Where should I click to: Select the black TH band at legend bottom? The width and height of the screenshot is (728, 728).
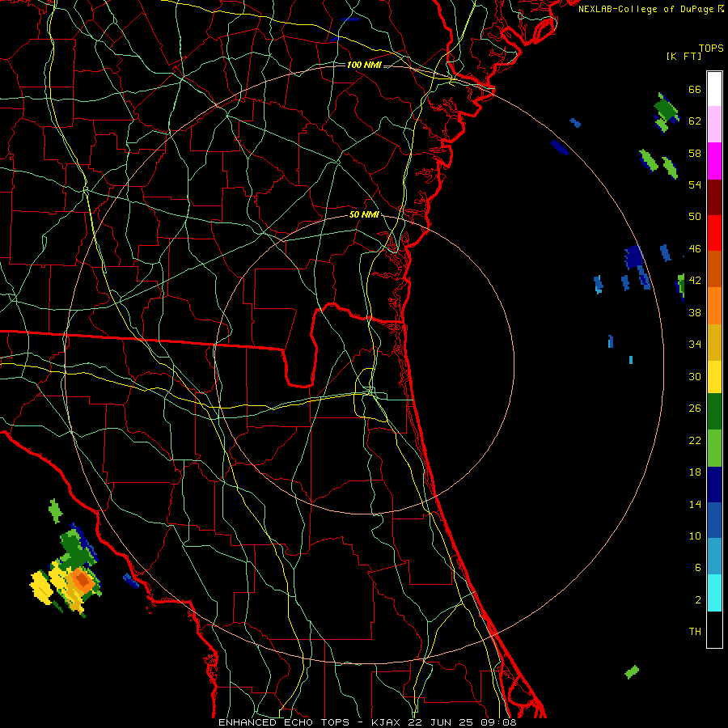pyautogui.click(x=714, y=629)
